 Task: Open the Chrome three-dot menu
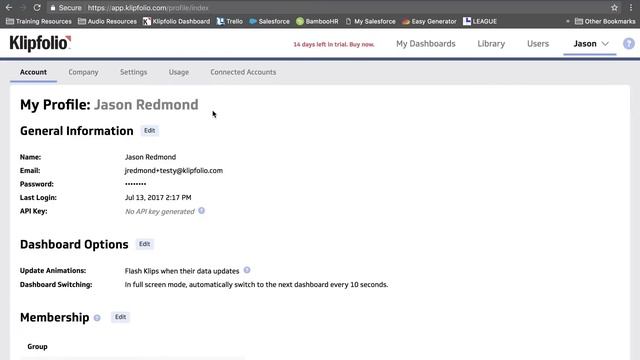(631, 8)
